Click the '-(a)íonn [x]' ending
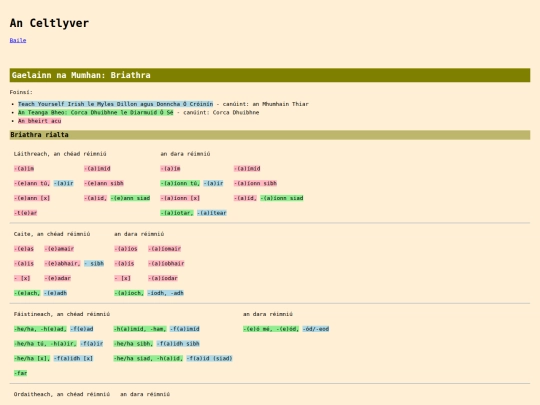This screenshot has width=540, height=405. [x=180, y=198]
